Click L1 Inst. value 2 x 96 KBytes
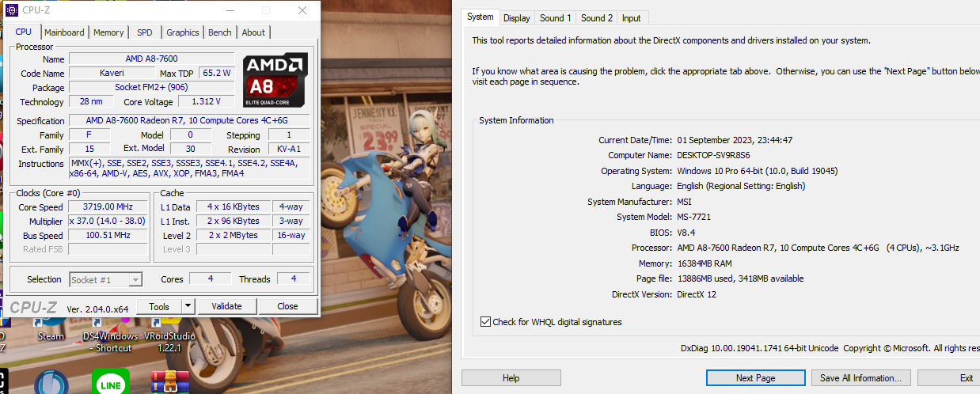 pyautogui.click(x=233, y=222)
